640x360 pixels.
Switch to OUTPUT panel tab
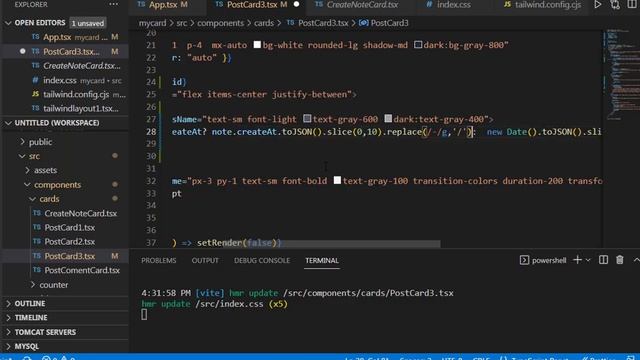pyautogui.click(x=205, y=260)
